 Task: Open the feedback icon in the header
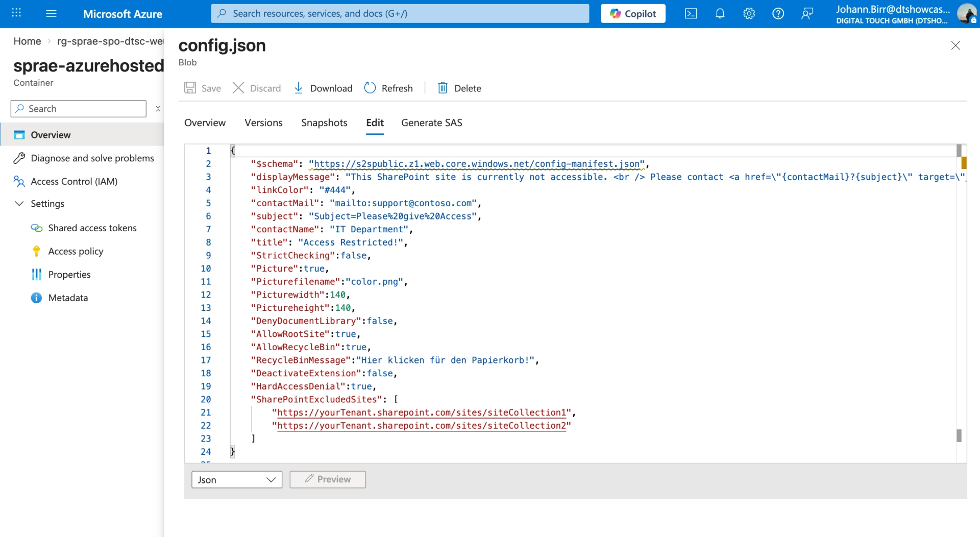(x=807, y=13)
